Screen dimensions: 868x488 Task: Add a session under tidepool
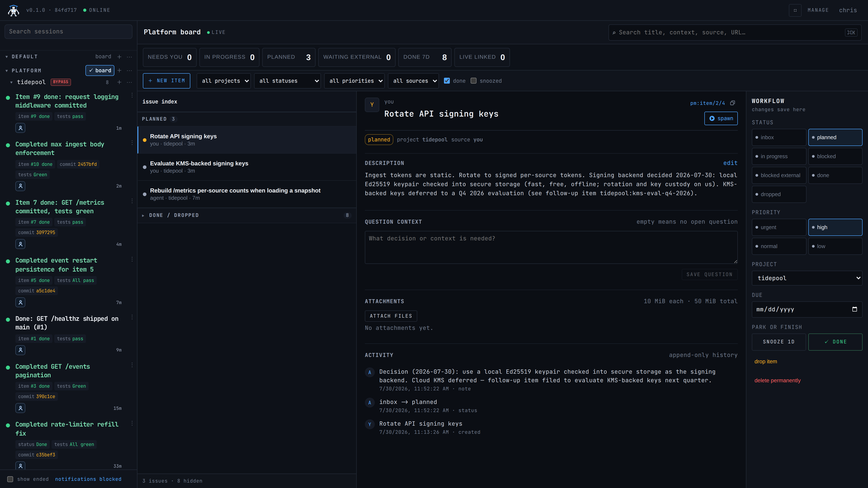pyautogui.click(x=119, y=82)
